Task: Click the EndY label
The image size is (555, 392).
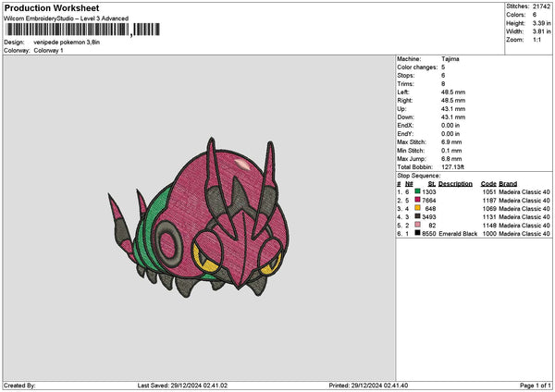Action: 405,134
